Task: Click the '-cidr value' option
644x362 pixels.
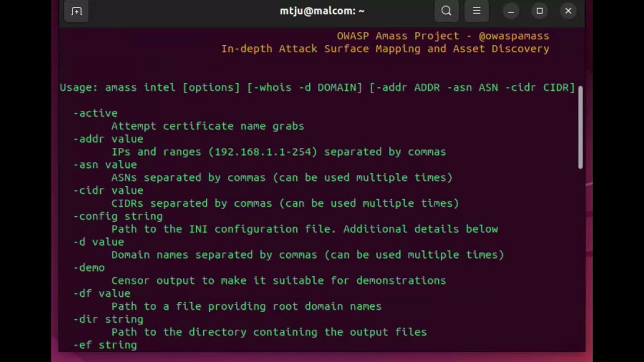Action: tap(108, 191)
